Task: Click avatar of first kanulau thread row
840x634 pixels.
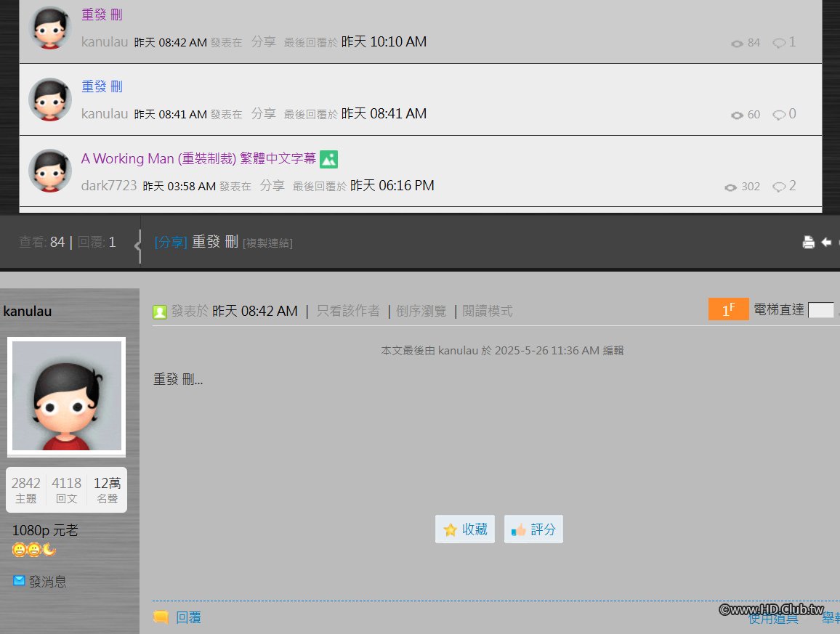Action: point(50,28)
